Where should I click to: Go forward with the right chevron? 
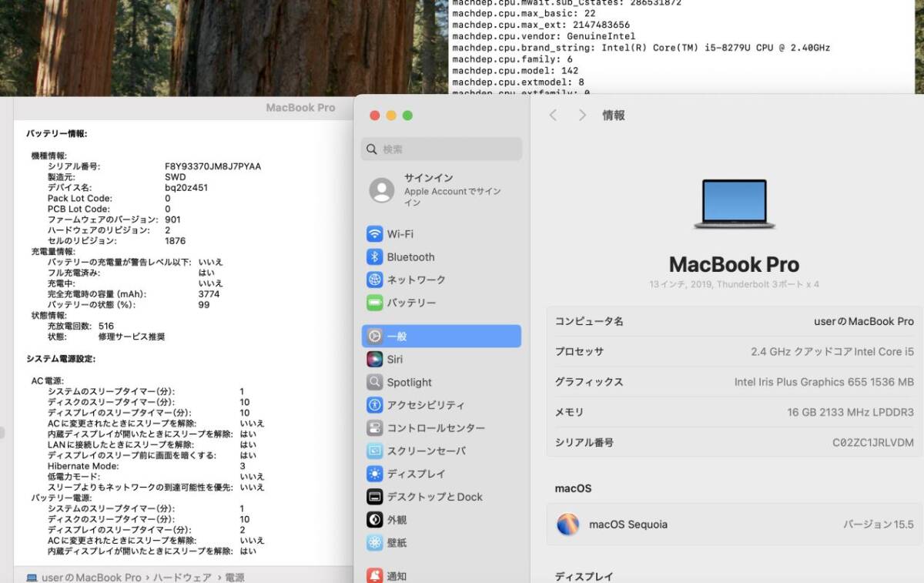point(582,116)
